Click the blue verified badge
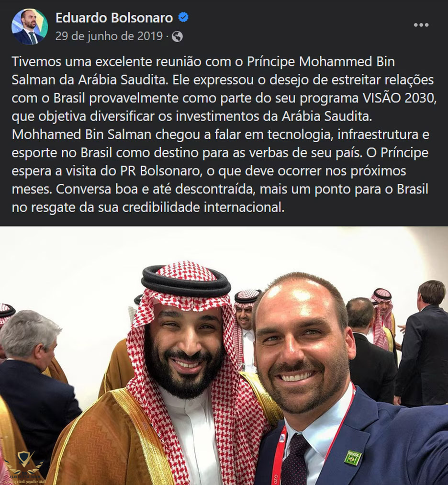 coord(183,17)
